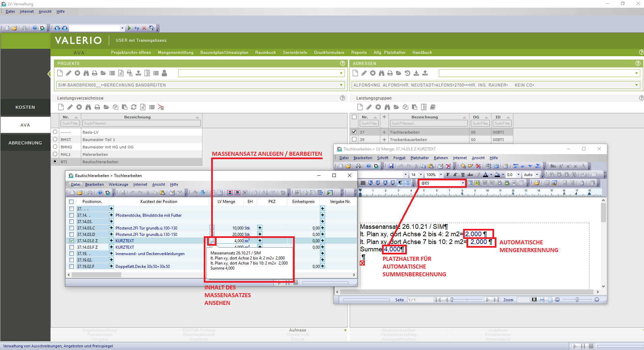Expand position 37.14 Pfostenstöcke with plus
644x350 pixels.
point(111,215)
